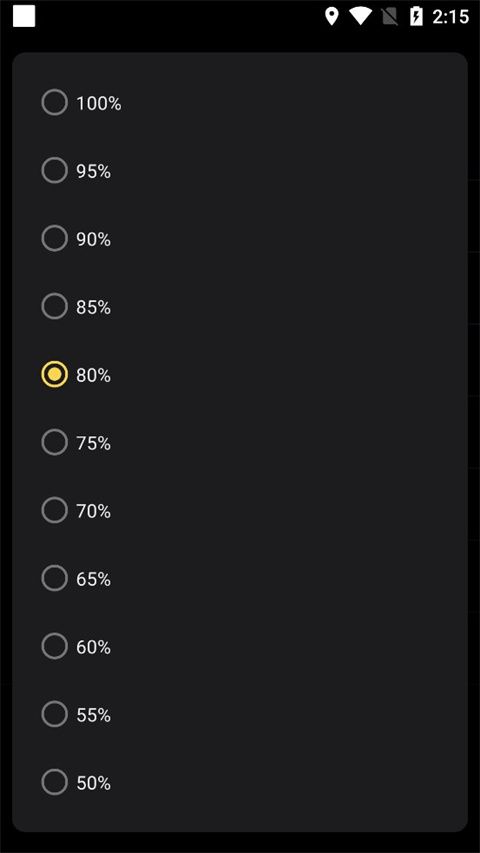This screenshot has width=480, height=853.
Task: Select the 70% radio option
Action: [x=54, y=511]
